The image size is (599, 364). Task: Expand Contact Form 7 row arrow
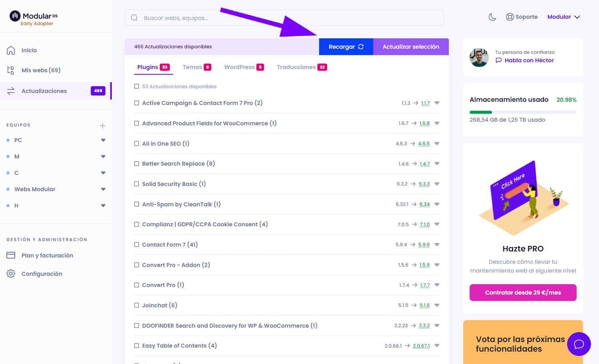[437, 245]
